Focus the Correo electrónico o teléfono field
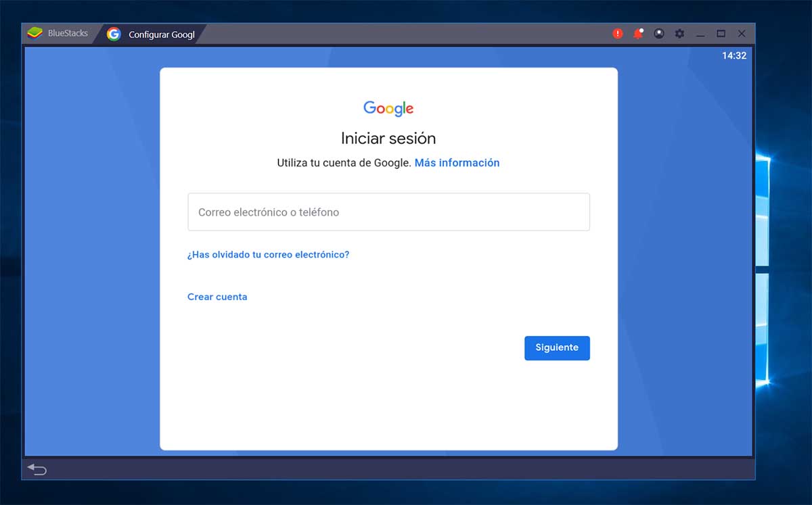Screen dimensions: 812x505 (388, 212)
